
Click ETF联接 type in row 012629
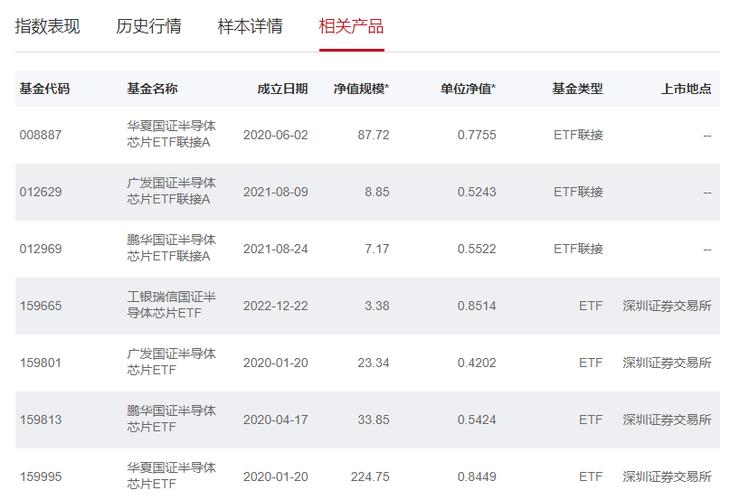tap(579, 192)
